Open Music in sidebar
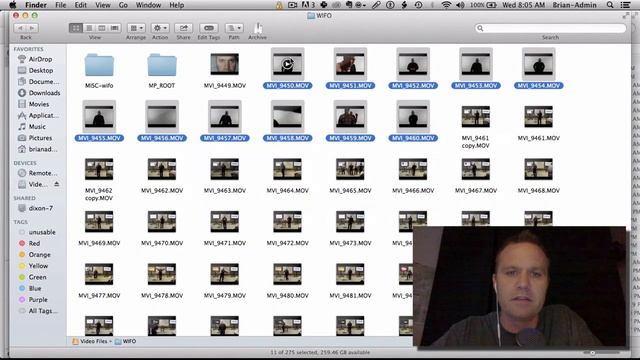 (x=32, y=127)
